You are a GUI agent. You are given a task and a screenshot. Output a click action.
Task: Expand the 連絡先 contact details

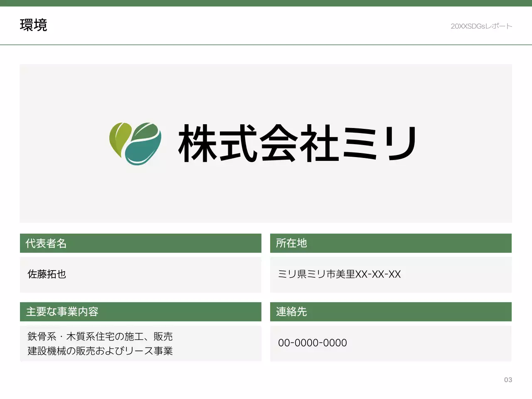[391, 312]
